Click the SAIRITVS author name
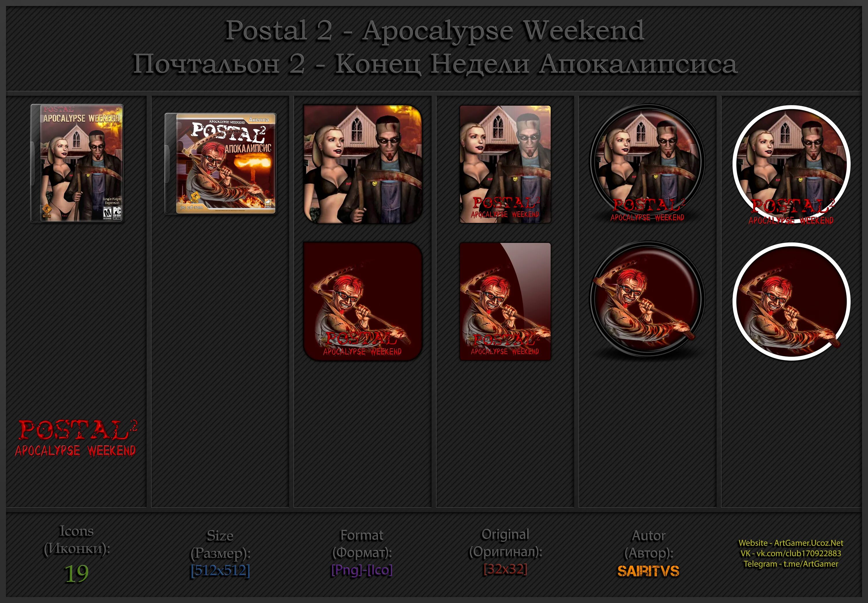The height and width of the screenshot is (603, 868). [x=648, y=571]
